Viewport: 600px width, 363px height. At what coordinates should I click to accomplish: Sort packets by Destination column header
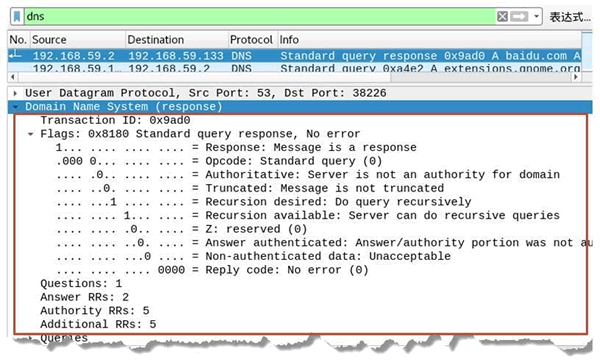point(177,40)
